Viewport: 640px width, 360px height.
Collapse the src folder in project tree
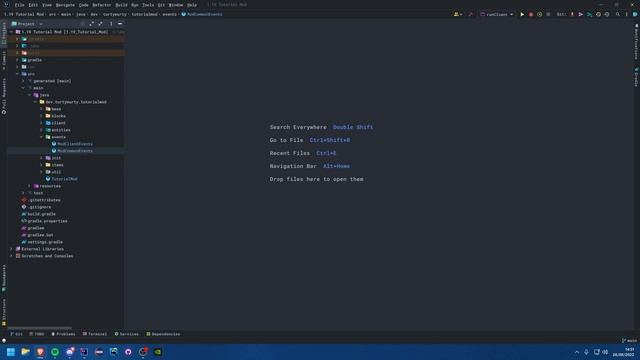(x=17, y=74)
